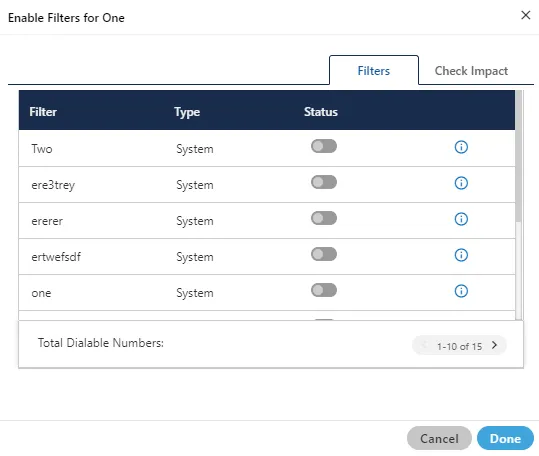
Task: Switch to the Filters tab
Action: click(x=374, y=71)
